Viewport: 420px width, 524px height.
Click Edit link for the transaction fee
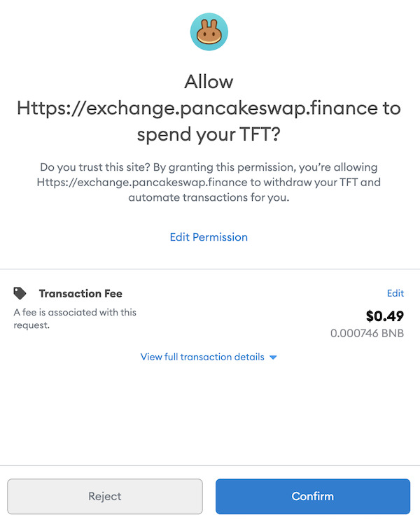pyautogui.click(x=395, y=293)
